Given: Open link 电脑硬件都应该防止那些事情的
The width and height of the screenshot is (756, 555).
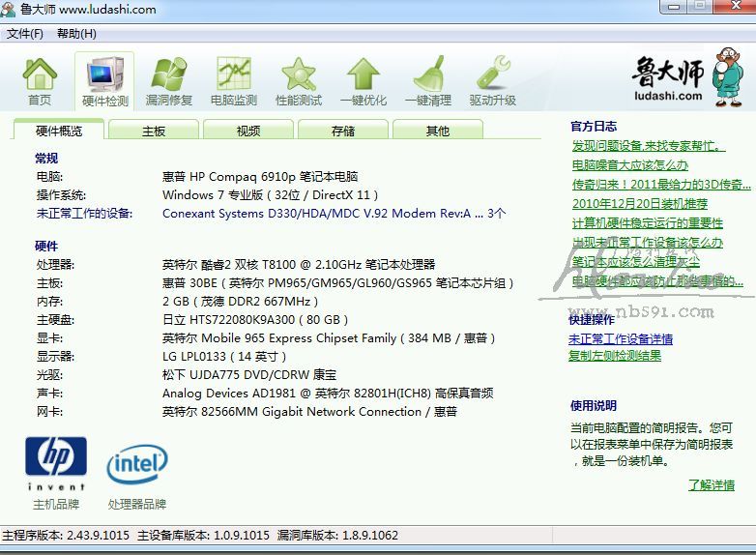Looking at the screenshot, I should tap(657, 280).
